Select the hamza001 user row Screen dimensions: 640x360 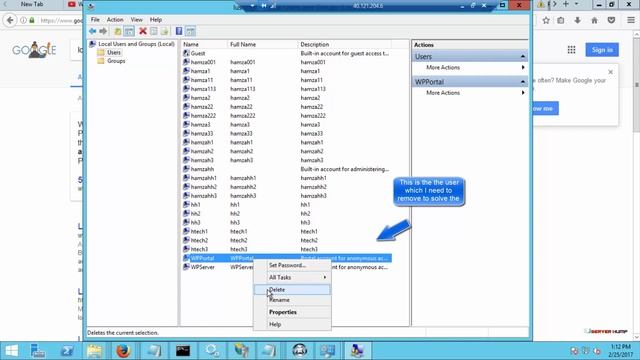[286, 62]
